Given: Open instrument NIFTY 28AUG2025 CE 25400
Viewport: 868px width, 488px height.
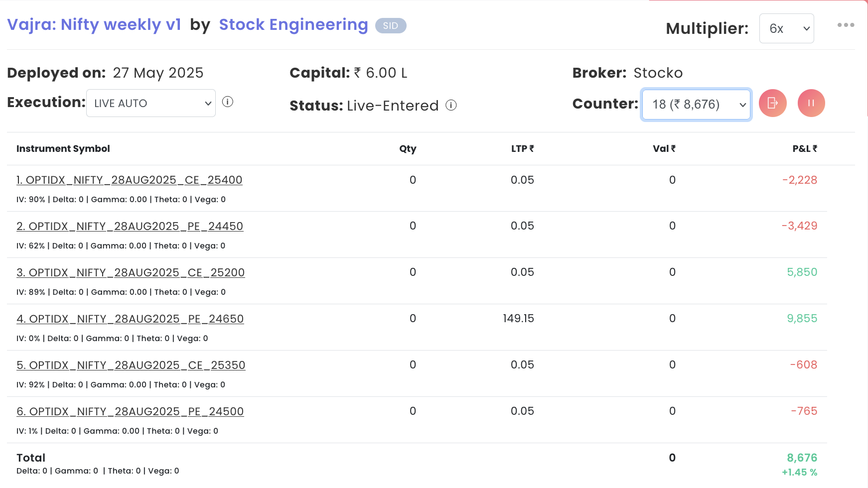Looking at the screenshot, I should coord(129,180).
